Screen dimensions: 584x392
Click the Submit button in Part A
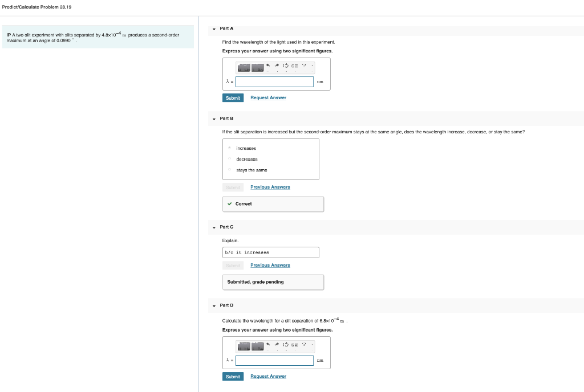[x=233, y=97]
